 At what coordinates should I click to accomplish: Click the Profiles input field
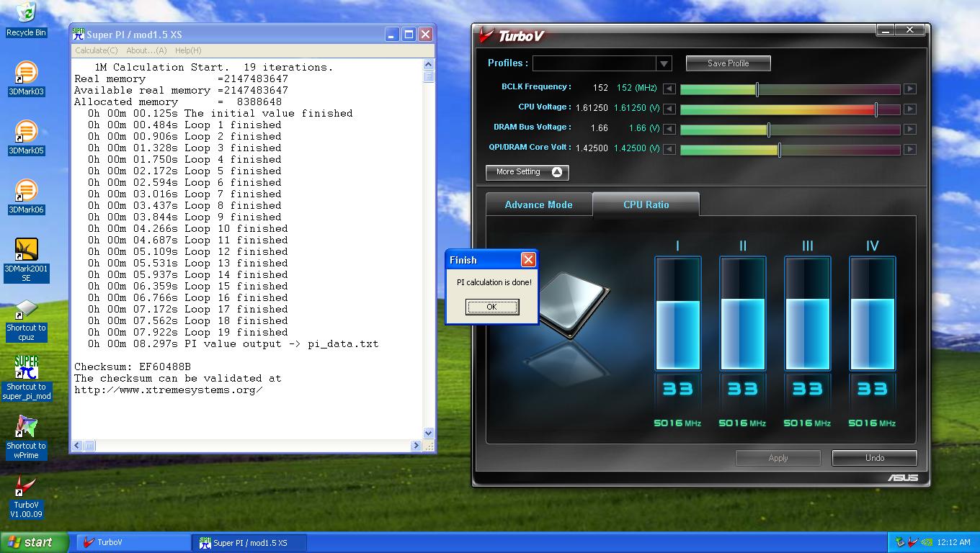coord(594,63)
